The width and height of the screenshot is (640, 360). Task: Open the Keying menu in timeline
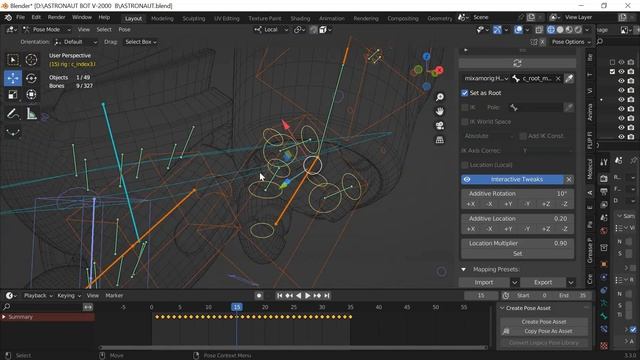pyautogui.click(x=68, y=296)
